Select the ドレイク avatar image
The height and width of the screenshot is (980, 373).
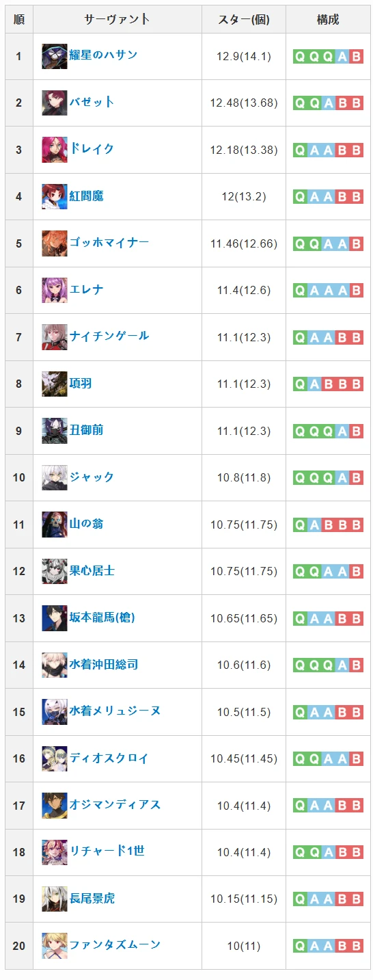[x=55, y=150]
